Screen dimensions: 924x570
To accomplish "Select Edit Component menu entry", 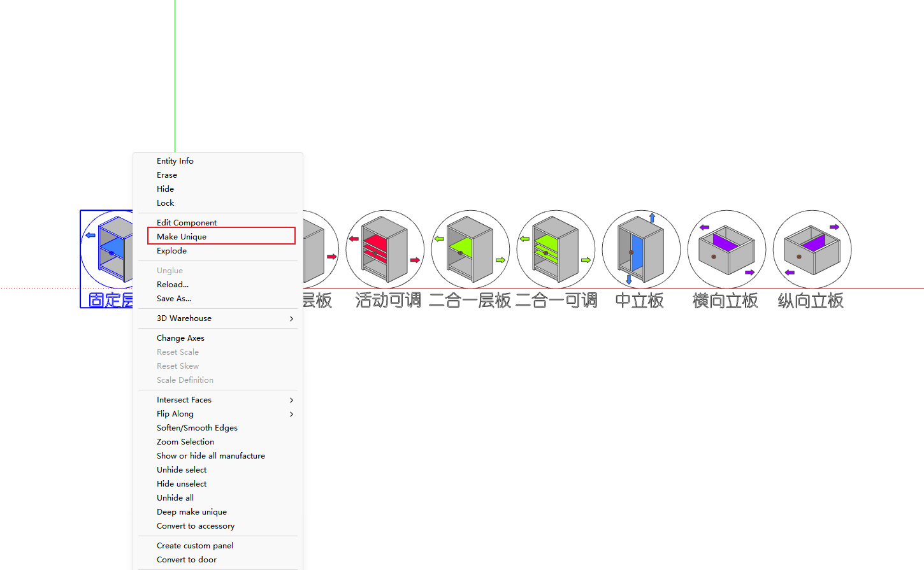I will [187, 223].
